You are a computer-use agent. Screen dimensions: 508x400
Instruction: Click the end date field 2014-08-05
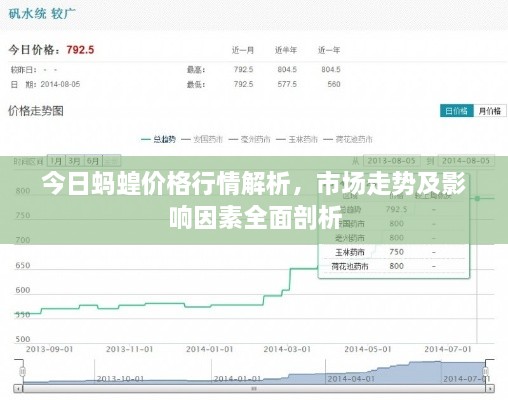point(466,161)
